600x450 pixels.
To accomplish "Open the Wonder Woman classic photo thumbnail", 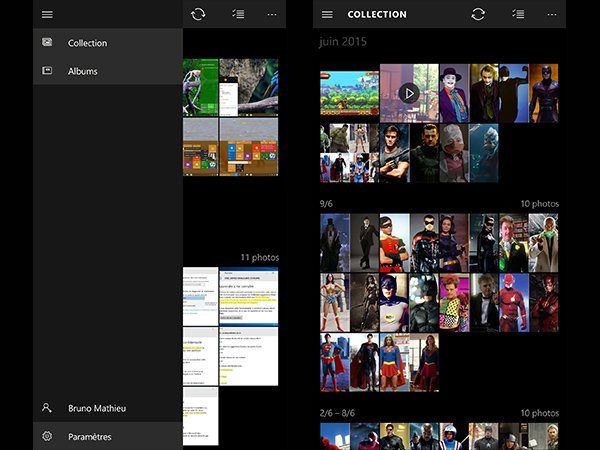I will tap(335, 303).
